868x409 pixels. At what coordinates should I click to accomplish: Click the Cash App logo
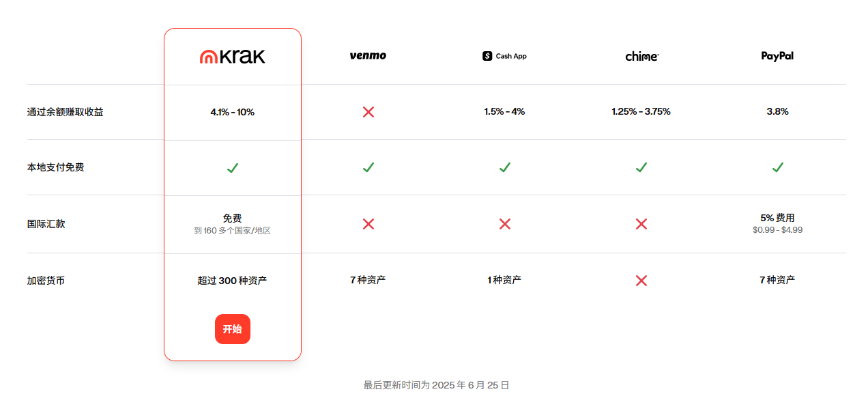pos(504,56)
